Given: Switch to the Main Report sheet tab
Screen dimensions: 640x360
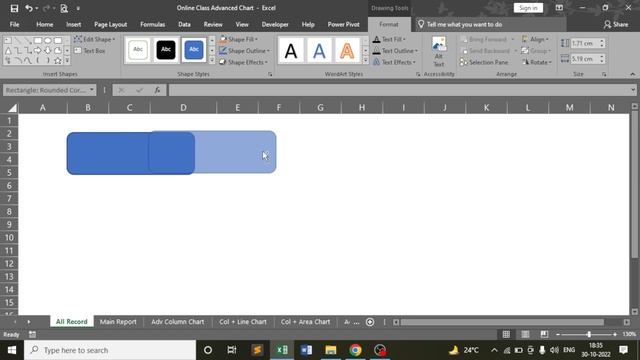Looking at the screenshot, I should 118,322.
